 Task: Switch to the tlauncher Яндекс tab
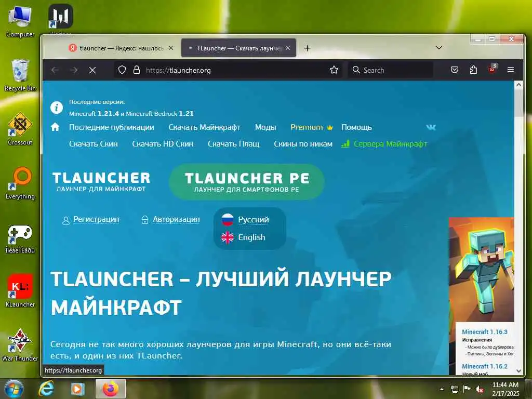[121, 48]
